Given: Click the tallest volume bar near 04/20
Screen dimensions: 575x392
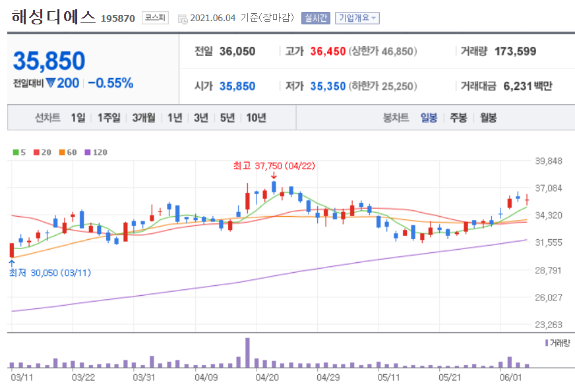Looking at the screenshot, I should pyautogui.click(x=247, y=353).
